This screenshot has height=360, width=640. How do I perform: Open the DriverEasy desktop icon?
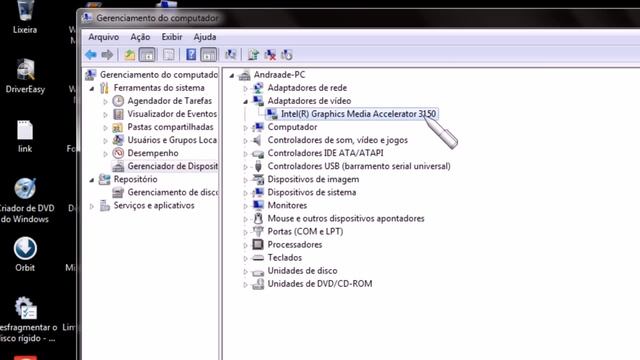tap(25, 76)
